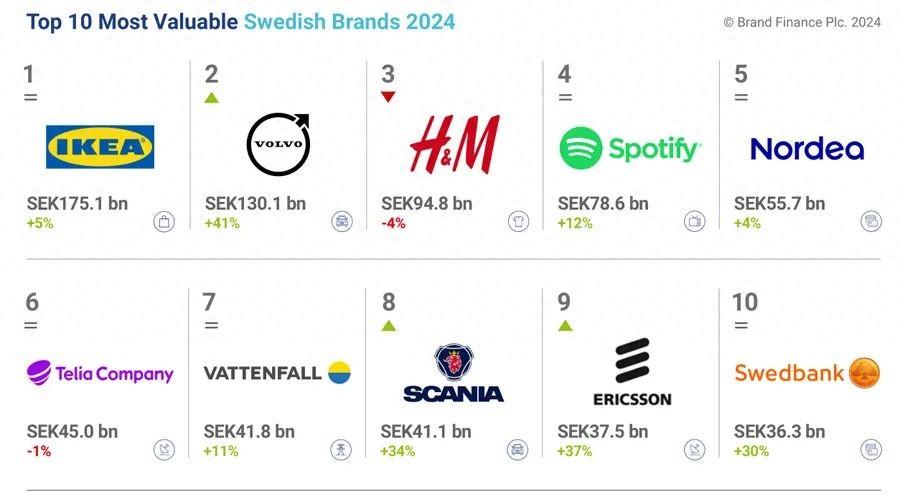Click the "Swedish Brands 2024" title text
The width and height of the screenshot is (900, 502).
(x=349, y=21)
